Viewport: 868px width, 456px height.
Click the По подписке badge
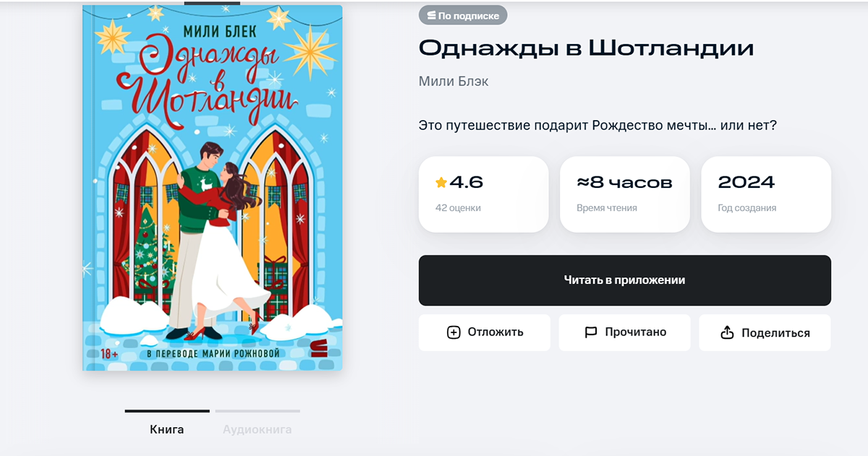[x=463, y=15]
